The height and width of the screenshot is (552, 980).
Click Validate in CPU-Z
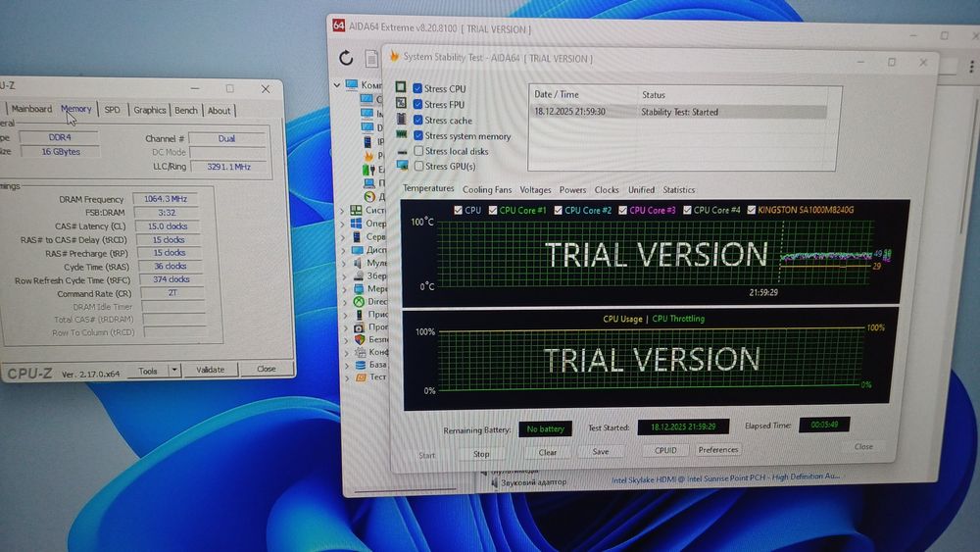(x=211, y=370)
